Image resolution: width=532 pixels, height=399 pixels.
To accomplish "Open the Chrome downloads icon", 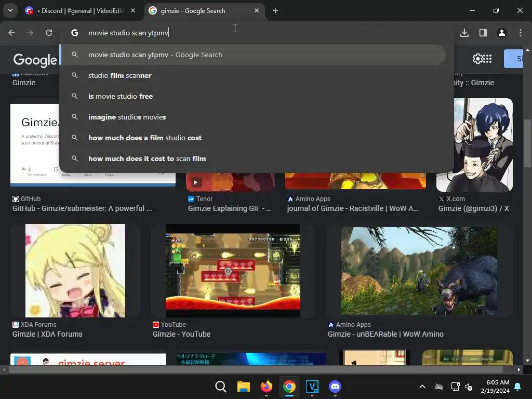I will (464, 33).
